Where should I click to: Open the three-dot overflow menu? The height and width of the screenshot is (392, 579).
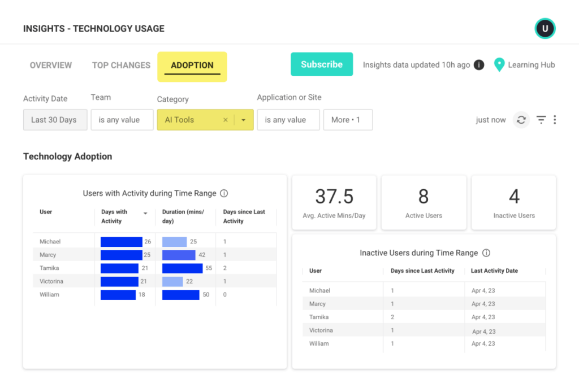coord(555,120)
